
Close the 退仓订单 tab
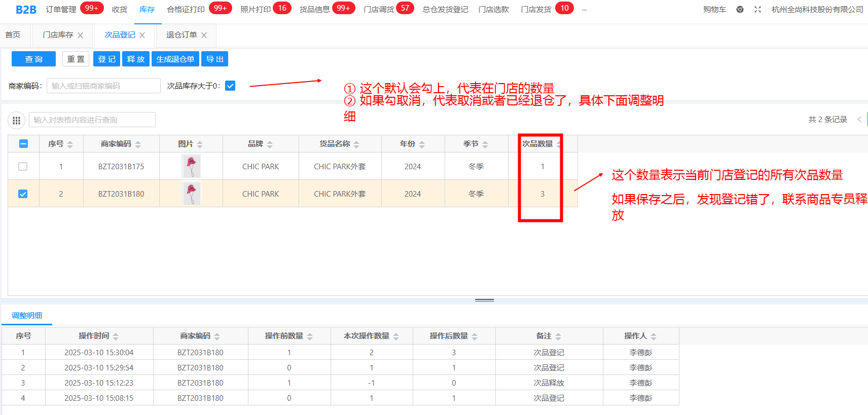click(204, 35)
